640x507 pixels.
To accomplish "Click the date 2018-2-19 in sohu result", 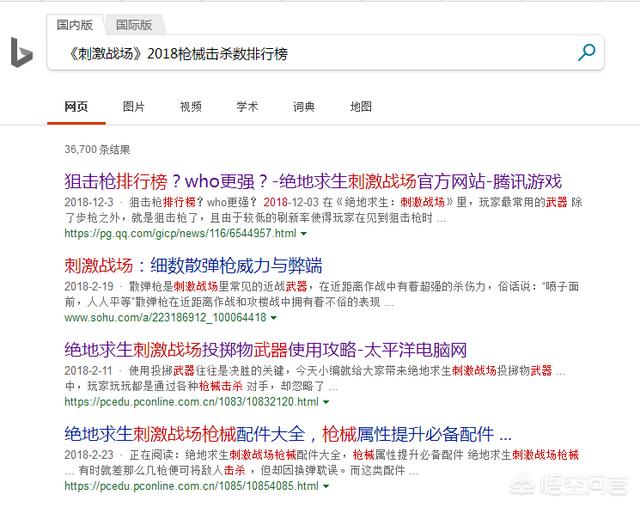I will click(89, 287).
